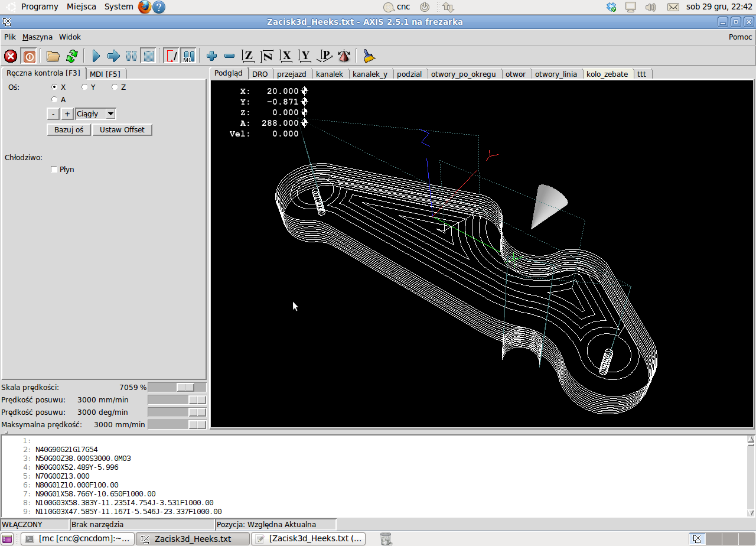Switch to side view X
Viewport: 756px width, 546px height.
[x=286, y=56]
